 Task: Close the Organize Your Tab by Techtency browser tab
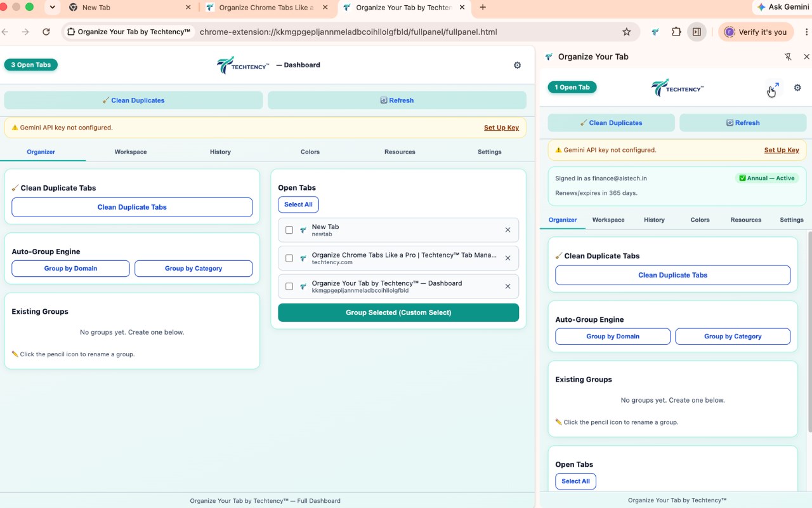click(462, 8)
